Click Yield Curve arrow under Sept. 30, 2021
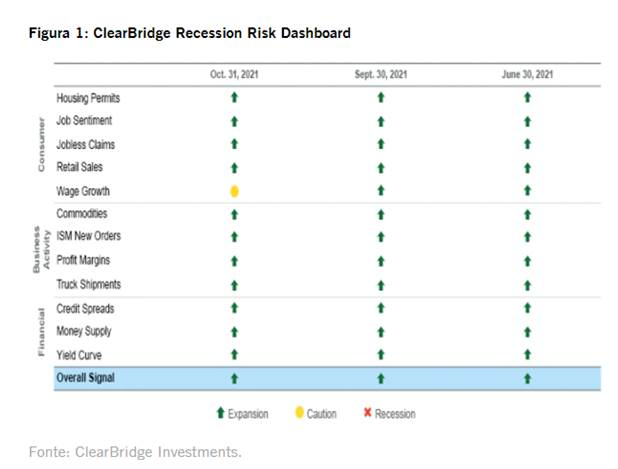 click(380, 355)
